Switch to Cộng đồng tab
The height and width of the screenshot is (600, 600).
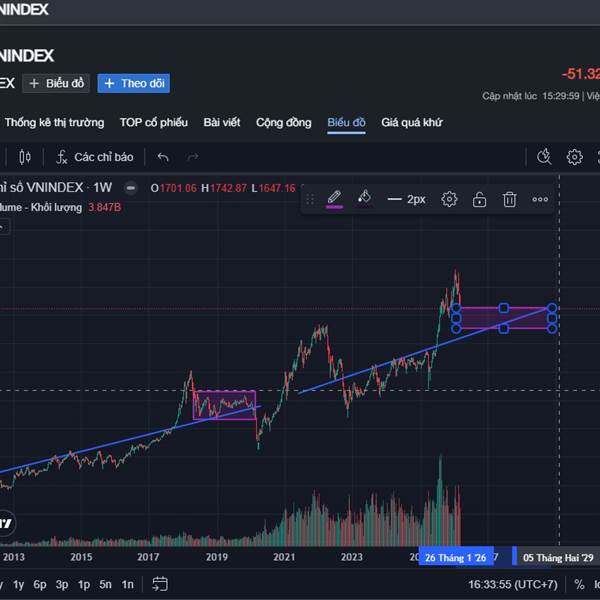(284, 122)
